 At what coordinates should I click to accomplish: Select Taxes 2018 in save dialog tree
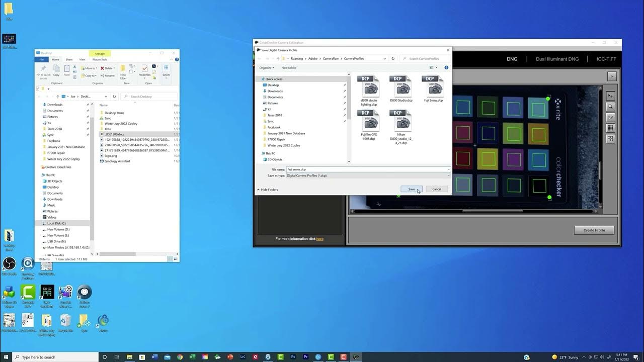coord(275,115)
